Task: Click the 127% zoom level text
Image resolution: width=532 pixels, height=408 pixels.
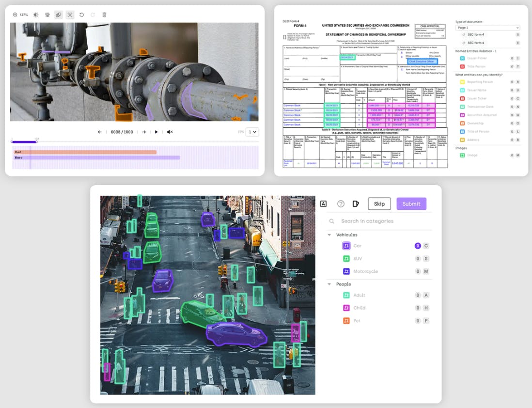Action: click(x=24, y=15)
